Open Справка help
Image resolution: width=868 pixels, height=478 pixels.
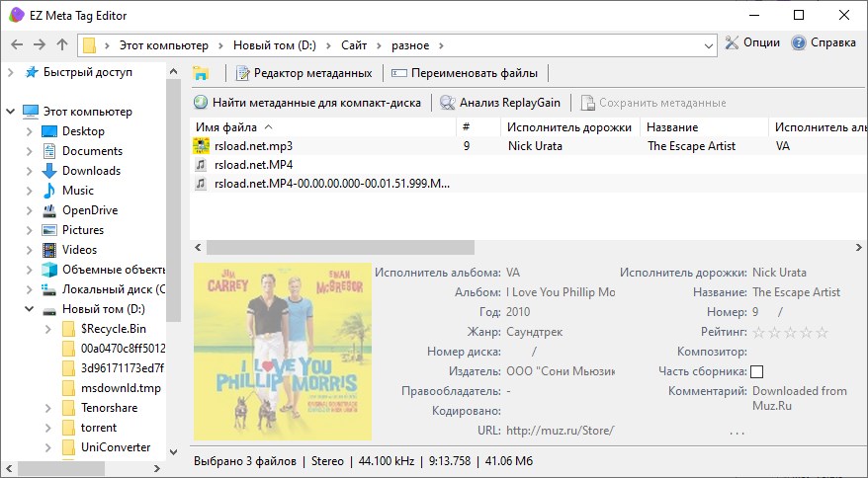pyautogui.click(x=824, y=43)
